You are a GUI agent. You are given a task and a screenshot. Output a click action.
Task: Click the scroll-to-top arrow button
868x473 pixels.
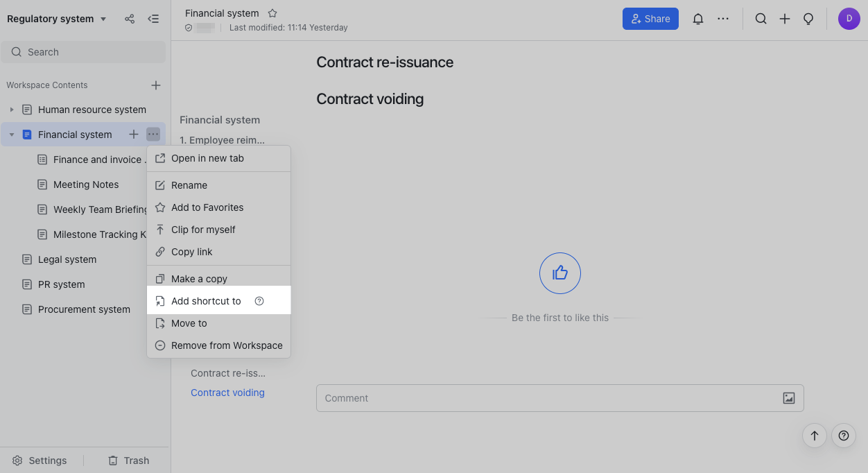(x=815, y=436)
